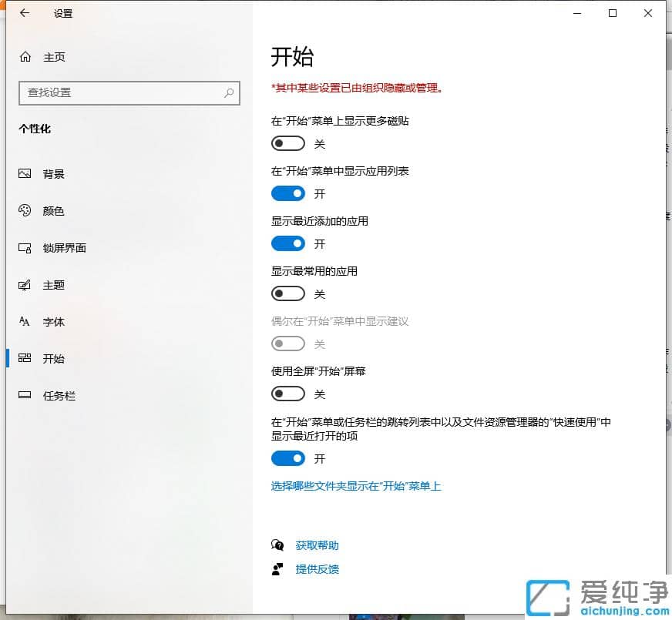Viewport: 672px width, 620px height.
Task: Click the 主页 (Home) icon
Action: pyautogui.click(x=23, y=56)
